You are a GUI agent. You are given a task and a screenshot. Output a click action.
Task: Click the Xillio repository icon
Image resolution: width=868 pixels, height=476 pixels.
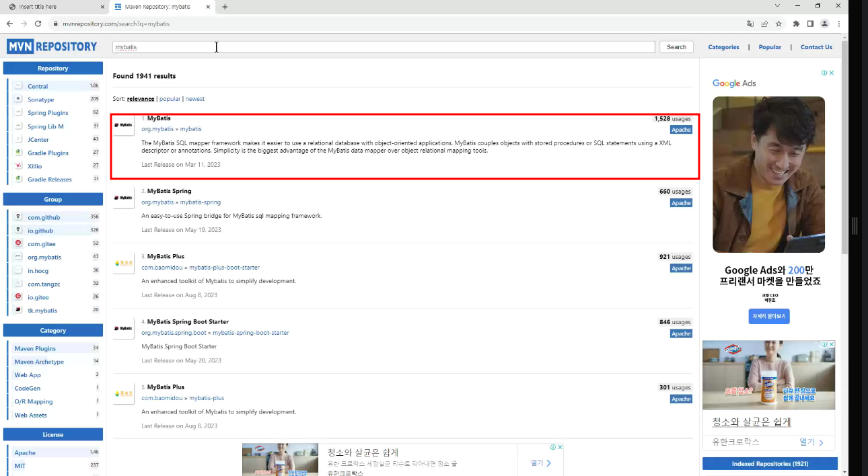[x=19, y=166]
